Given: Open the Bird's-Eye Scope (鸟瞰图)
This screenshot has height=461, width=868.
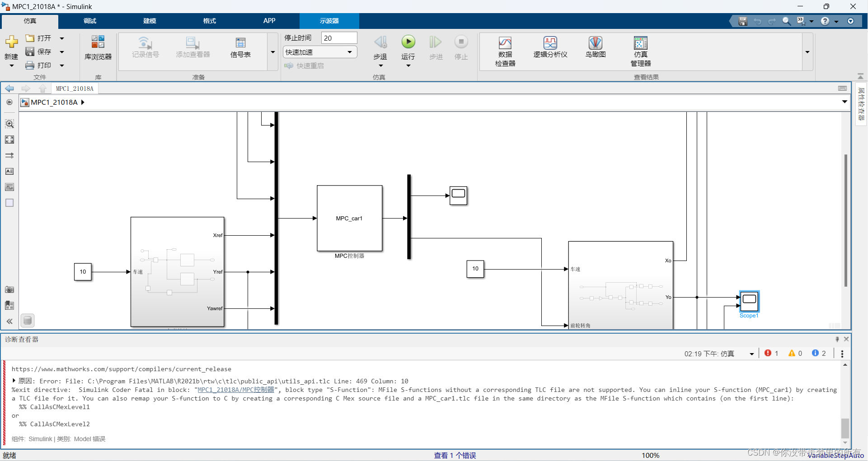Looking at the screenshot, I should 596,43.
